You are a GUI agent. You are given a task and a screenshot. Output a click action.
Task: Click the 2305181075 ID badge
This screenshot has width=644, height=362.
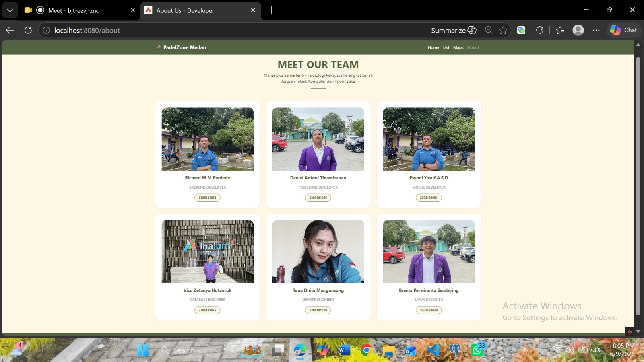208,310
